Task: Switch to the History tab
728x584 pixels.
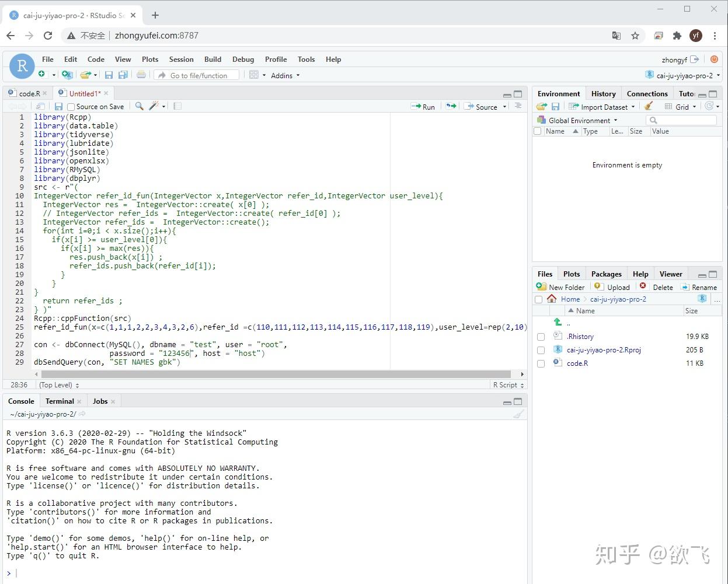Action: point(603,93)
